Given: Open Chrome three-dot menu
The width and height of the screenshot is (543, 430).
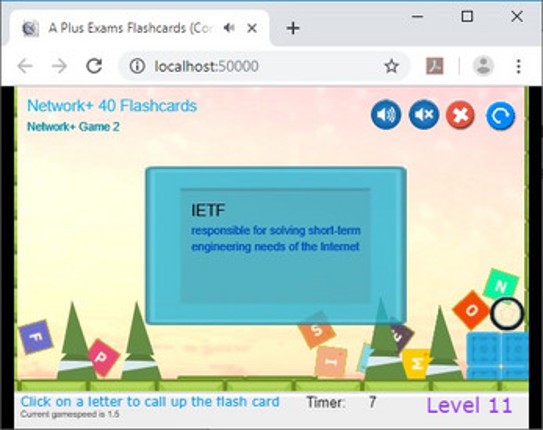Looking at the screenshot, I should [518, 66].
